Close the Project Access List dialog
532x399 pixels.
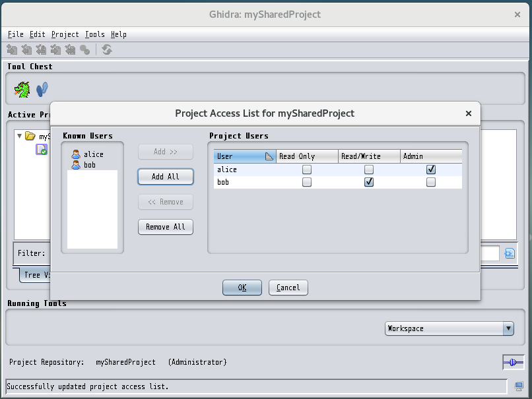tap(469, 113)
